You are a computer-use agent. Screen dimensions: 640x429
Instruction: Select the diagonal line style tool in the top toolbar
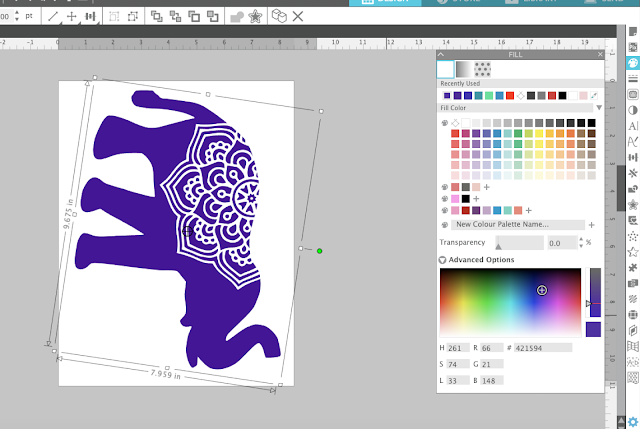[x=53, y=17]
